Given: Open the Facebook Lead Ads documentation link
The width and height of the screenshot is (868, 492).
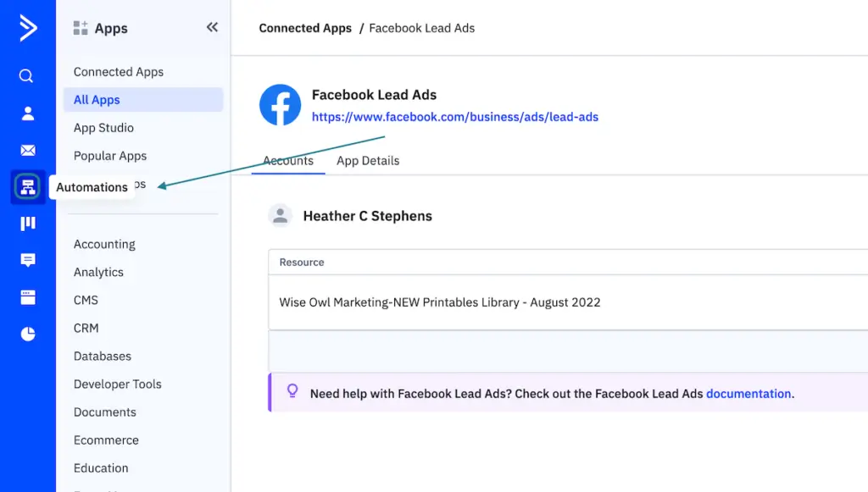Looking at the screenshot, I should click(748, 393).
